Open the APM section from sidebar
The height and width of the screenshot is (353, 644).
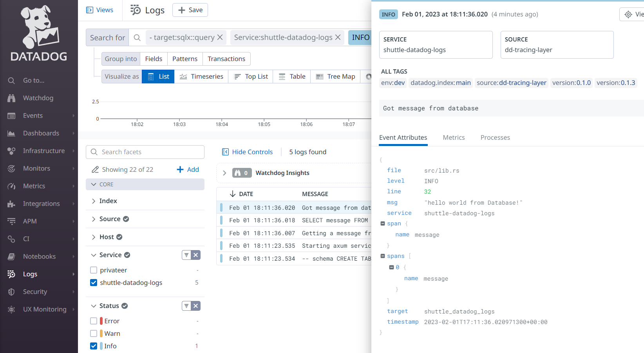pos(30,221)
